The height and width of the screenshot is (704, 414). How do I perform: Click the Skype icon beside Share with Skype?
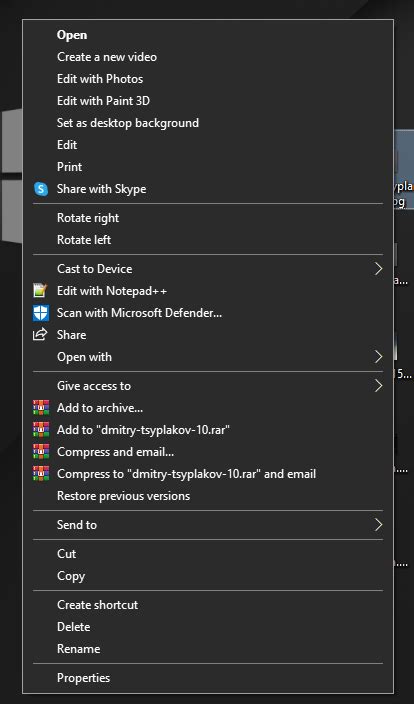[41, 189]
